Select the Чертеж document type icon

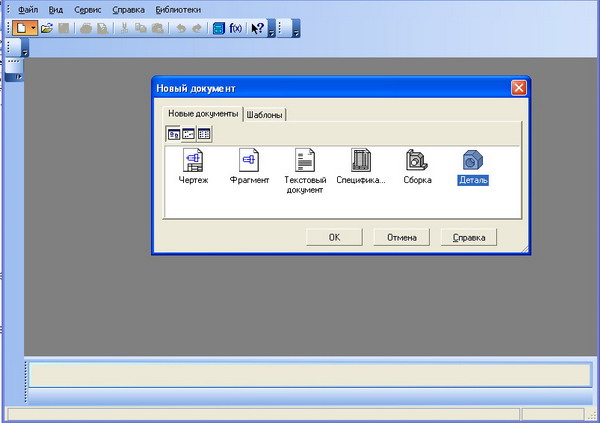(x=193, y=161)
